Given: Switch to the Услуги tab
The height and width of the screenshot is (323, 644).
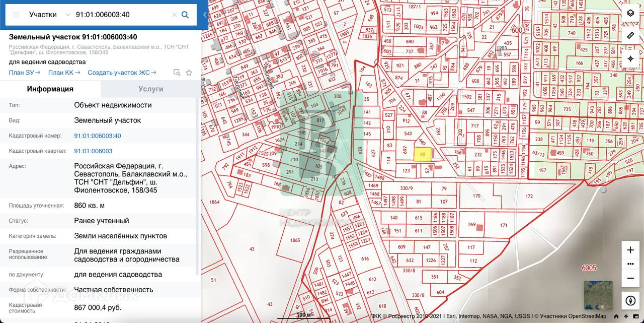Looking at the screenshot, I should [x=150, y=89].
